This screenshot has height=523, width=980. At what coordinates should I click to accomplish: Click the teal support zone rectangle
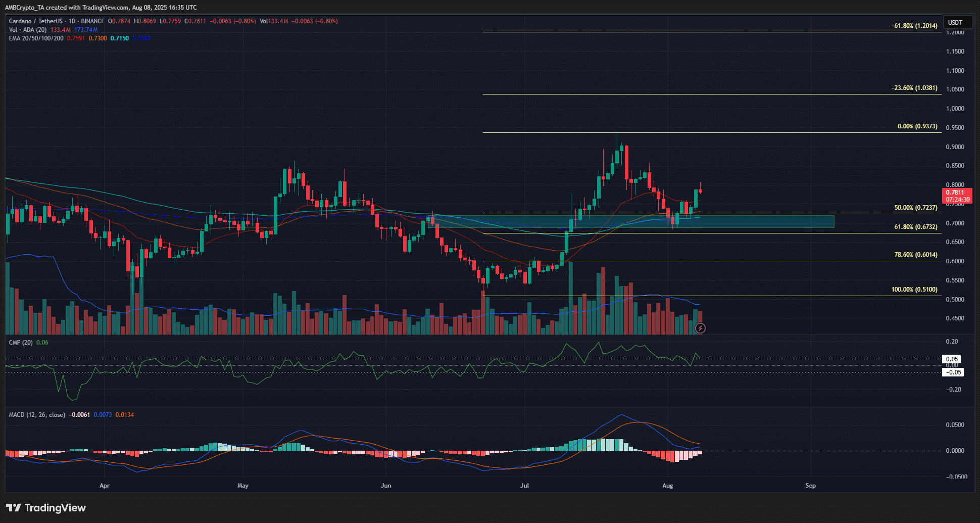[631, 221]
